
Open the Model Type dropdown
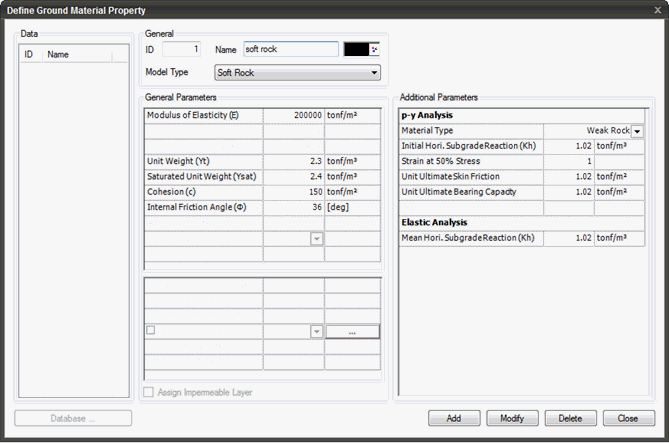tap(297, 73)
